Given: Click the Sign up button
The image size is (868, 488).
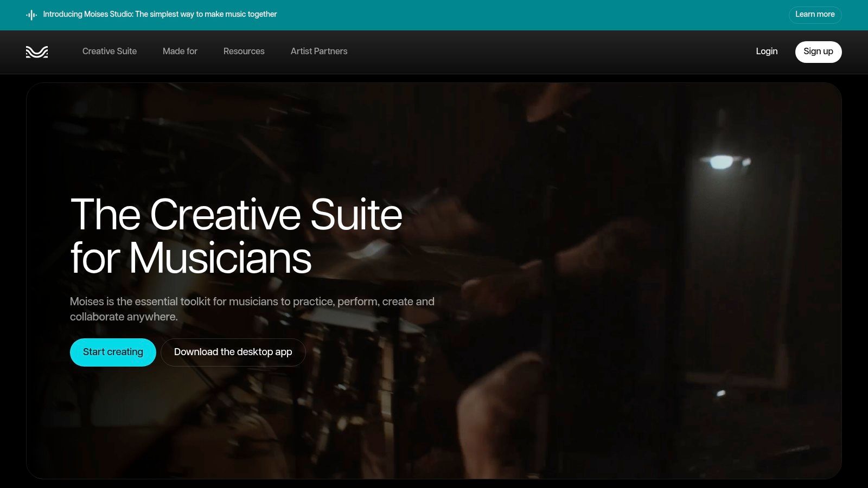Looking at the screenshot, I should click(818, 52).
